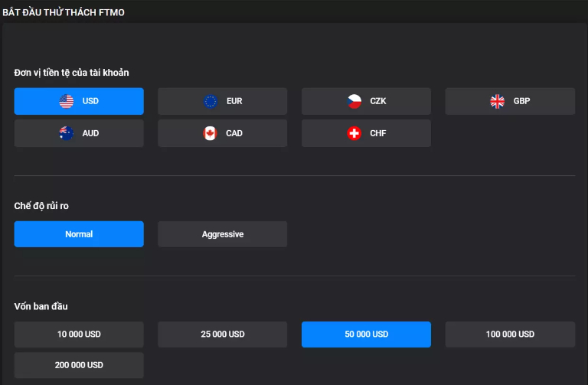This screenshot has width=588, height=385.
Task: Choose 200 000 USD account size
Action: point(79,365)
